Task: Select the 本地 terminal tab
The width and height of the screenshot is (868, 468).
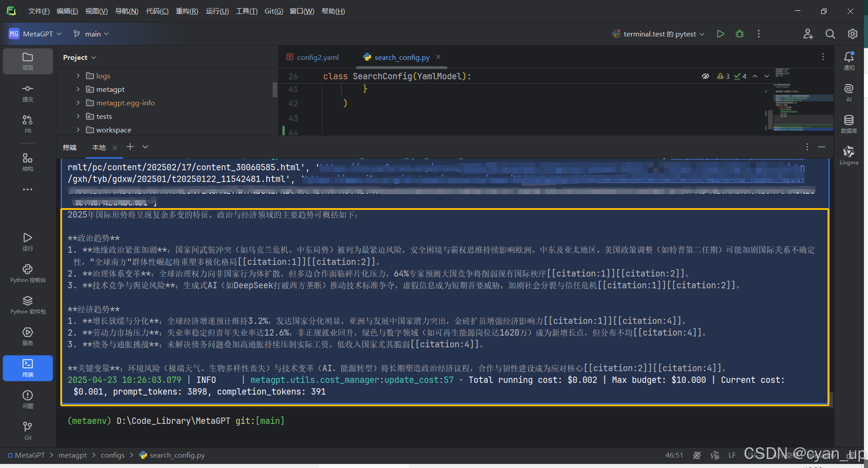Action: (x=99, y=147)
